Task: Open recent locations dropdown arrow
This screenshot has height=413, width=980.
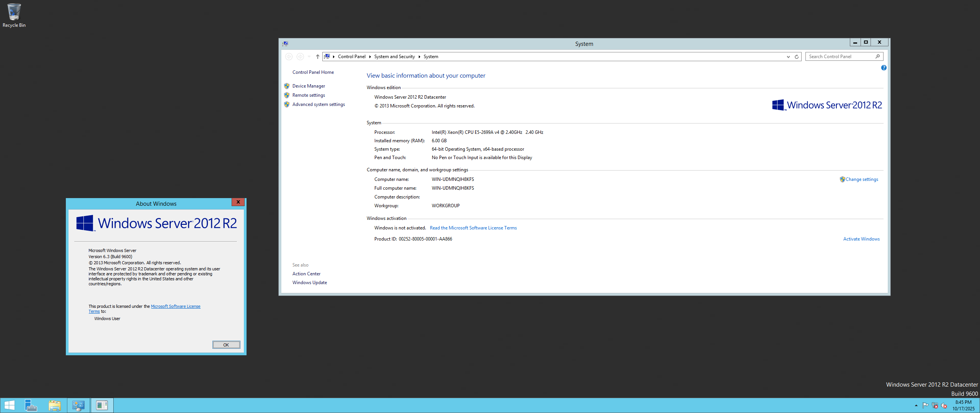Action: (x=309, y=57)
